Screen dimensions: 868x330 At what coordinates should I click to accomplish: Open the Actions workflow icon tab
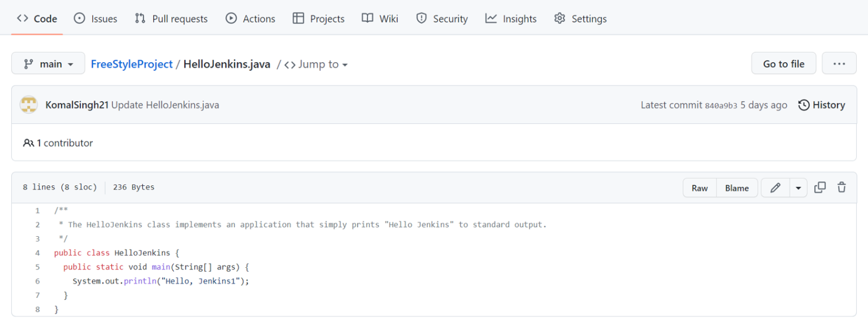231,18
